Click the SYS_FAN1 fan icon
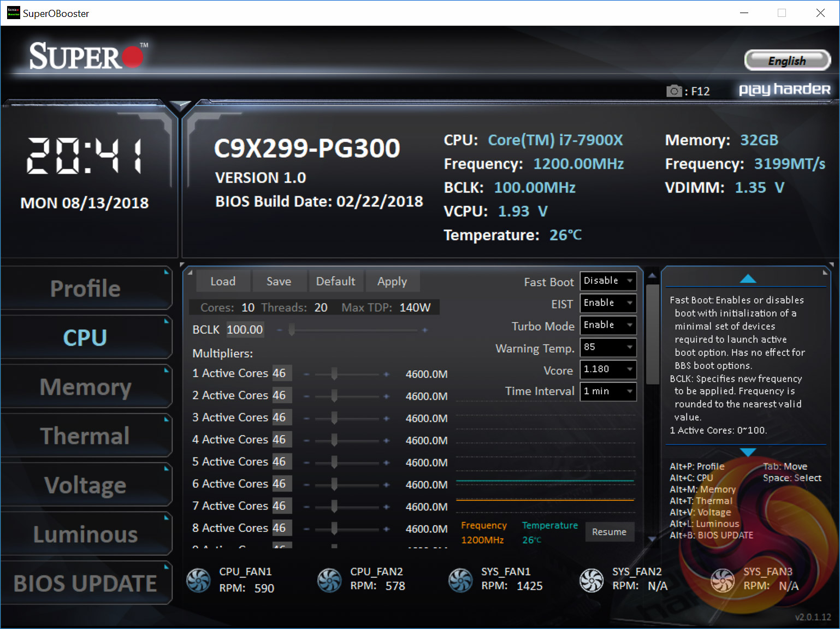The width and height of the screenshot is (840, 629). (x=460, y=580)
